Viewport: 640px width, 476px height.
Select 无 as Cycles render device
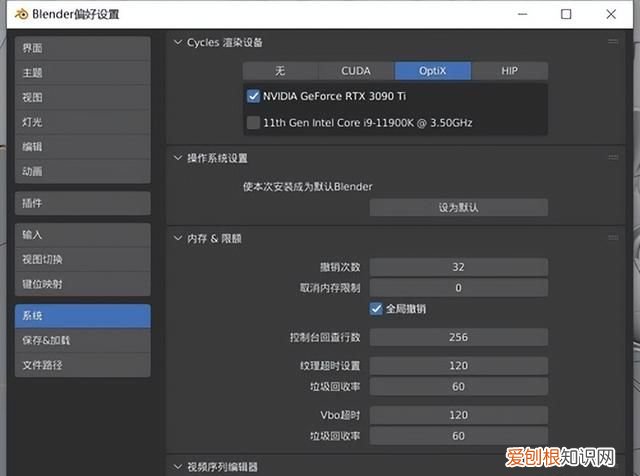tap(280, 71)
